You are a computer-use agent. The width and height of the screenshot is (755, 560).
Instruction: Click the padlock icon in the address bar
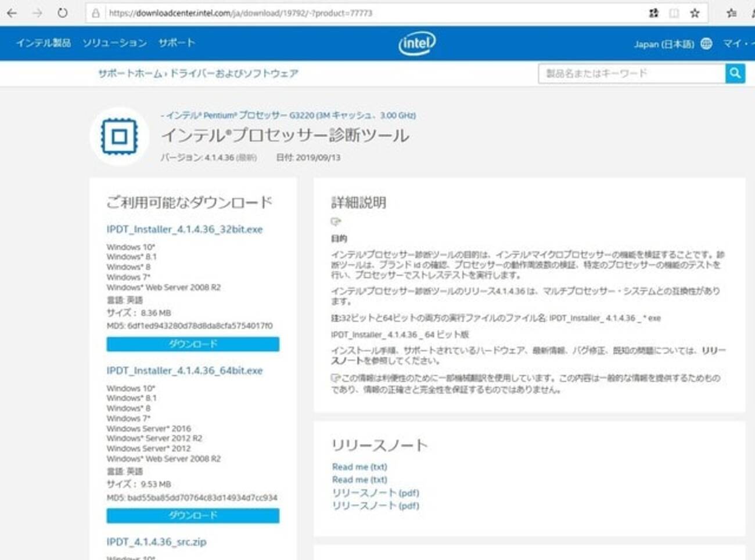click(x=96, y=13)
